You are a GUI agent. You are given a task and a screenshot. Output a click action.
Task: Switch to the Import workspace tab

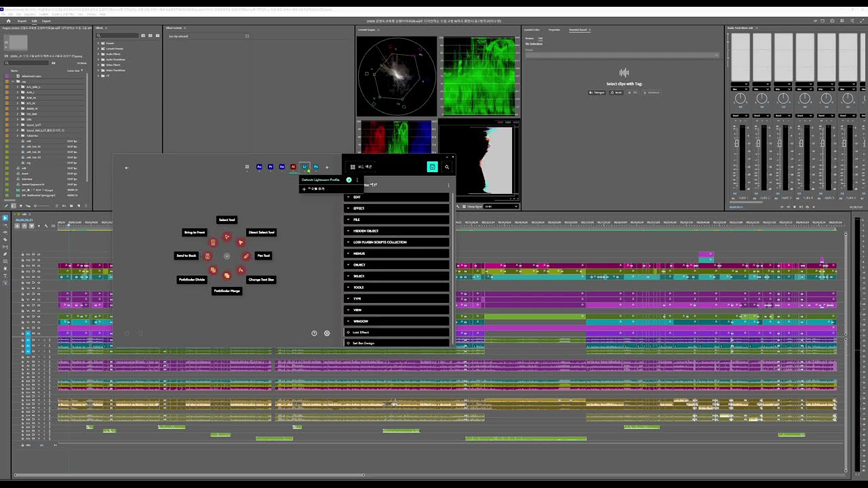pos(22,21)
